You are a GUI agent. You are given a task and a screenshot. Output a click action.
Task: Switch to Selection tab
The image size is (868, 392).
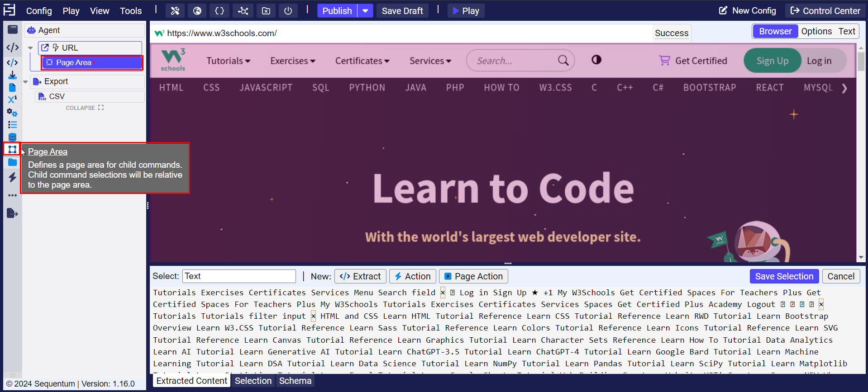point(253,381)
